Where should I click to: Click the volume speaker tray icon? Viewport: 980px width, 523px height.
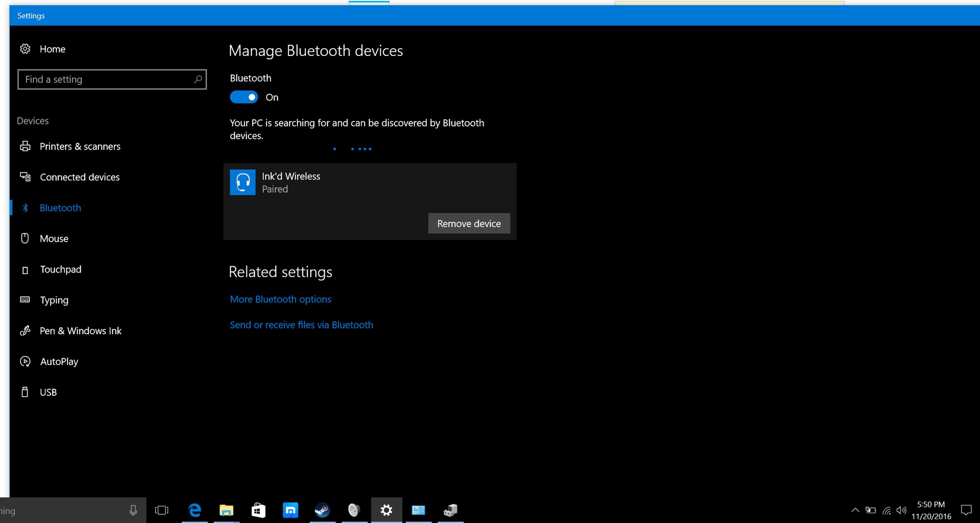click(x=902, y=510)
